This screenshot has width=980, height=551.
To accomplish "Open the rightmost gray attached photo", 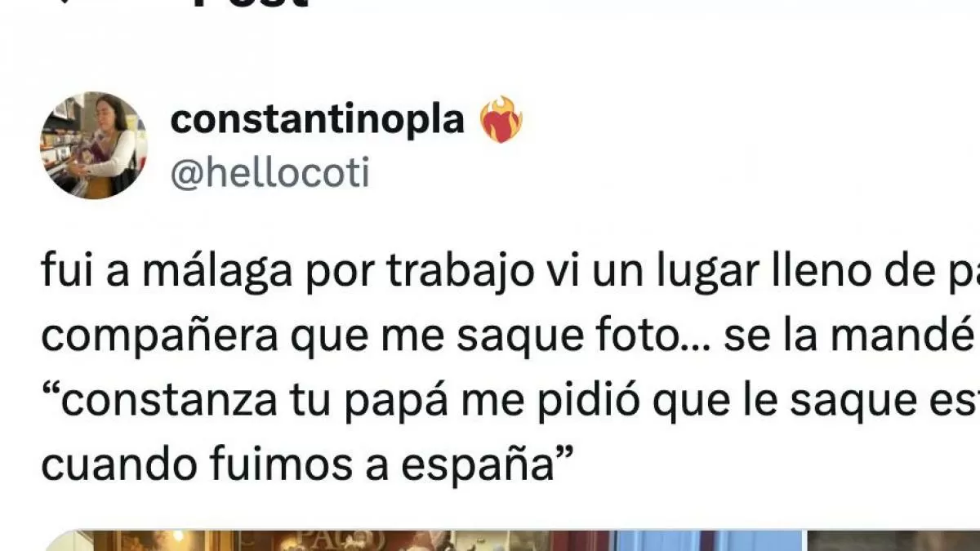I will (892, 541).
